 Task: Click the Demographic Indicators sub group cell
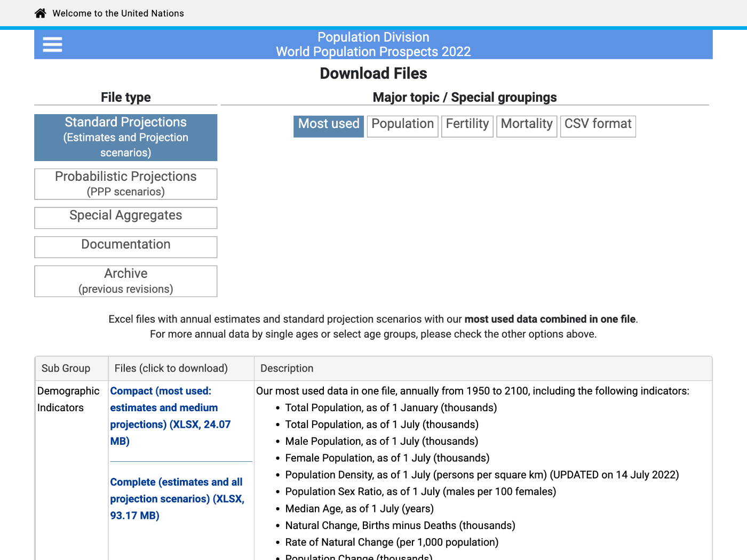(x=68, y=399)
